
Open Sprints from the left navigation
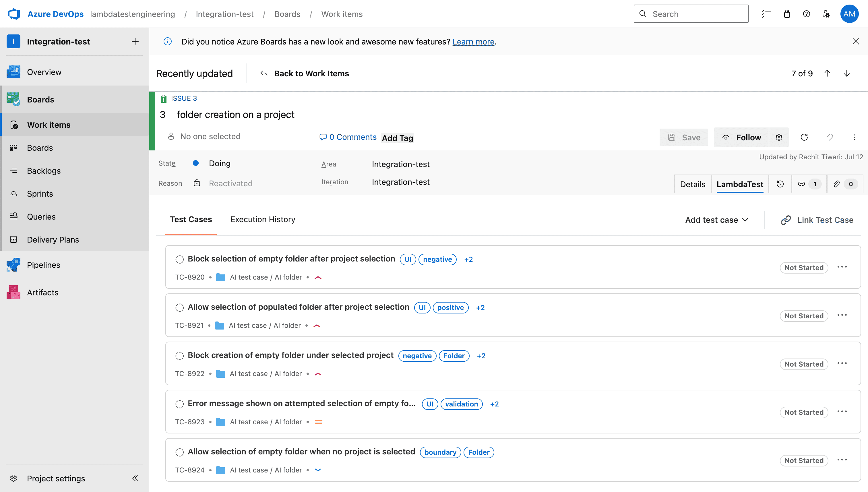pos(40,194)
